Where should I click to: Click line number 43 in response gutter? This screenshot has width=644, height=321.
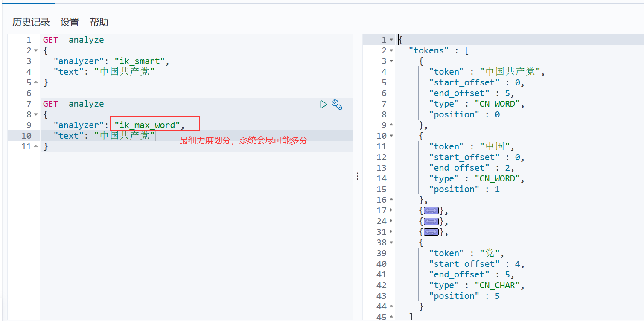[382, 296]
